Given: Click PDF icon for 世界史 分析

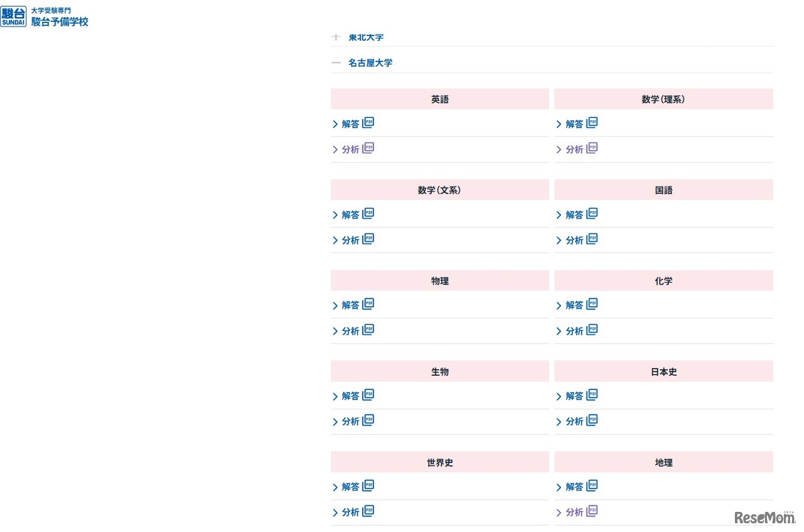Looking at the screenshot, I should 368,511.
